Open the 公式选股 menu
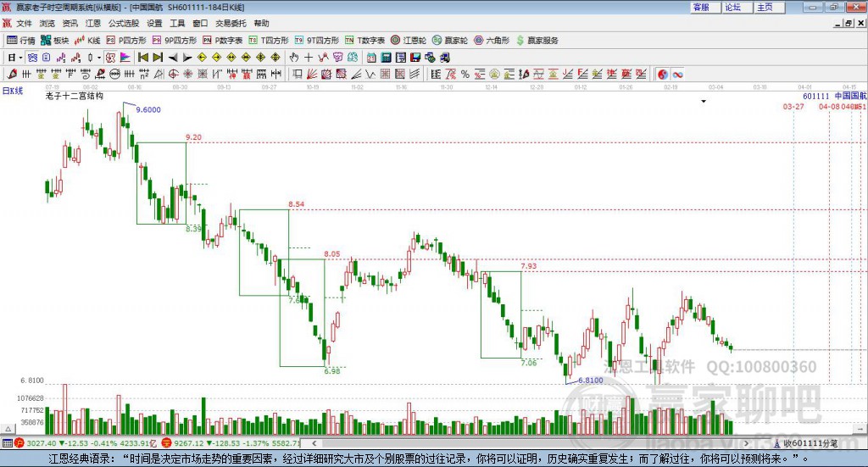Image resolution: width=868 pixels, height=467 pixels. coord(124,23)
